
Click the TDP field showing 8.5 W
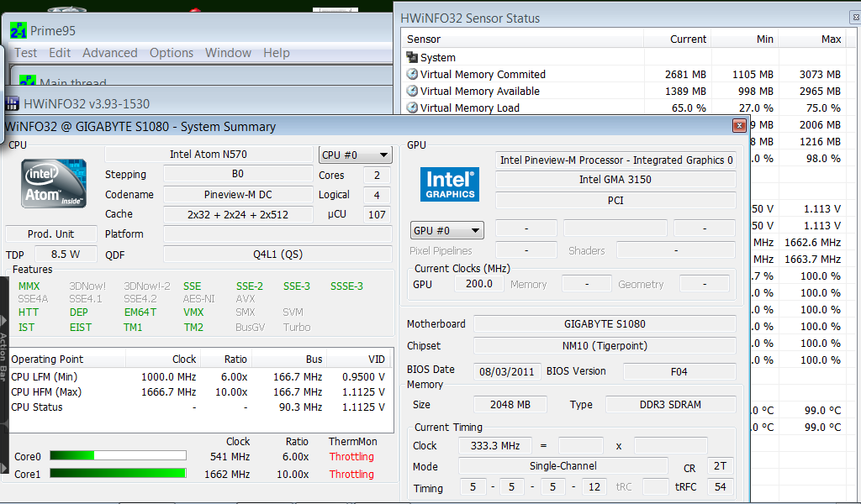pos(66,255)
